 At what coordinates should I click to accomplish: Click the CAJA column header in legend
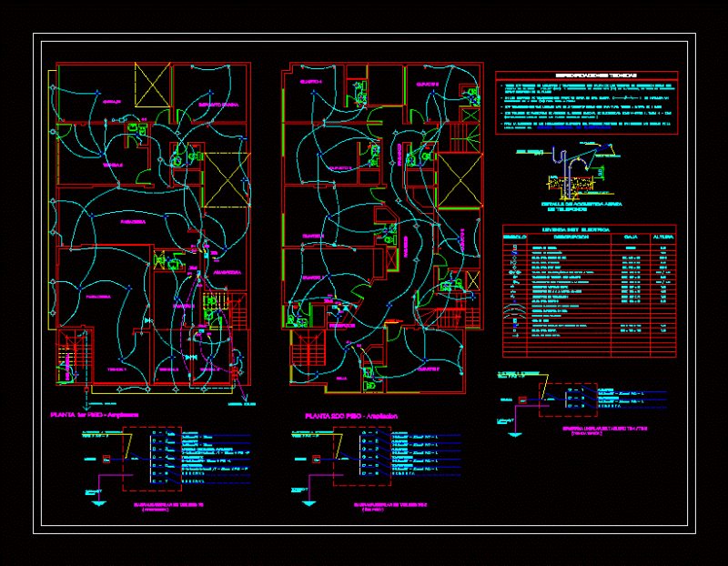click(631, 237)
